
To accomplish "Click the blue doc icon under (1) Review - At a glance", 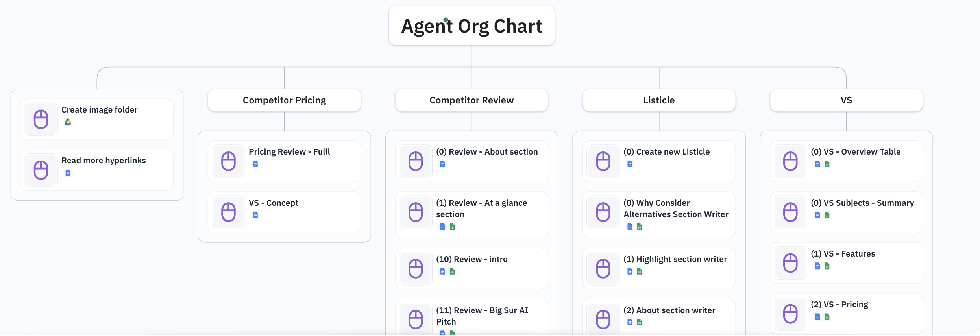I will point(443,227).
